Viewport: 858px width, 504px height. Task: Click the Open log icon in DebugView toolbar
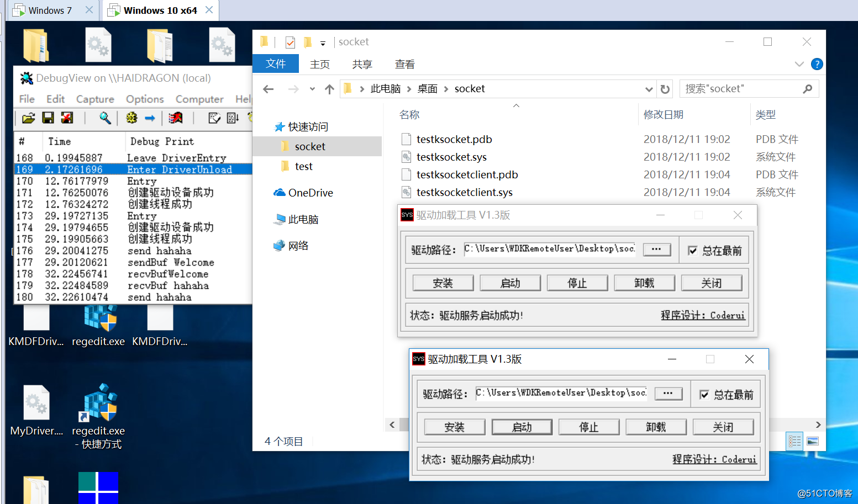tap(28, 118)
